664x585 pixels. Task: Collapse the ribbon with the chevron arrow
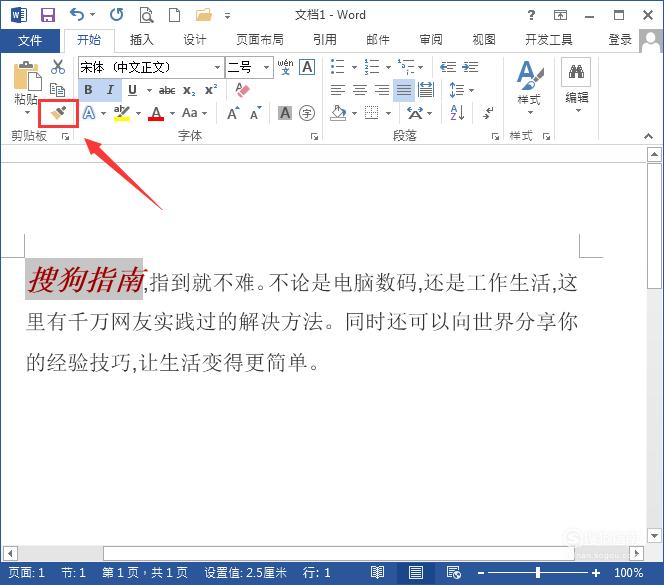click(648, 136)
